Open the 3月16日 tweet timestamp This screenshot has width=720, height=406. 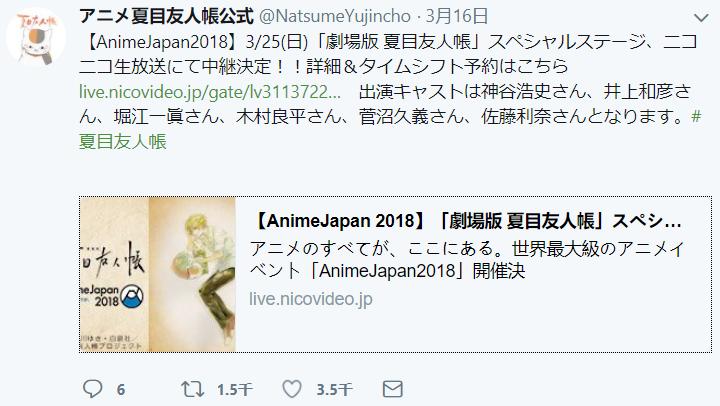pos(456,17)
